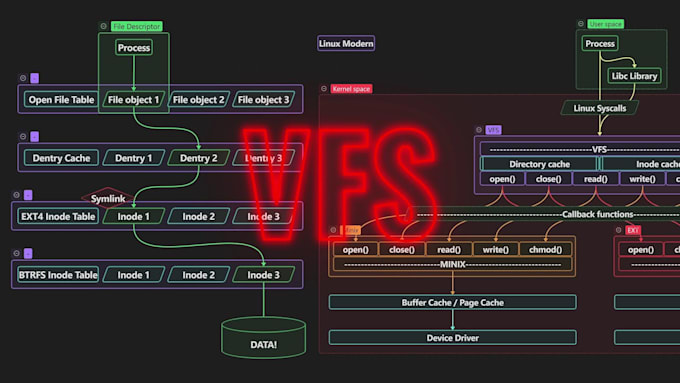
Task: Select the red Kernel space label
Action: (x=351, y=89)
